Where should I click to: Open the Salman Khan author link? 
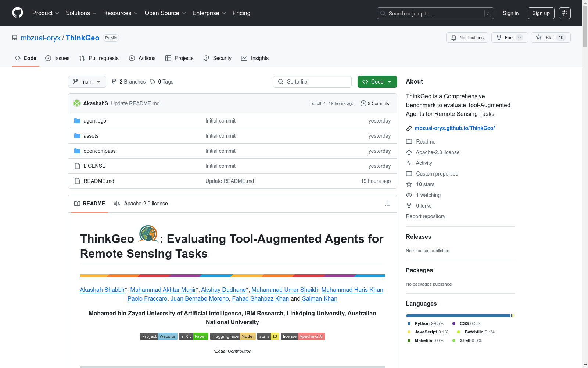tap(320, 299)
